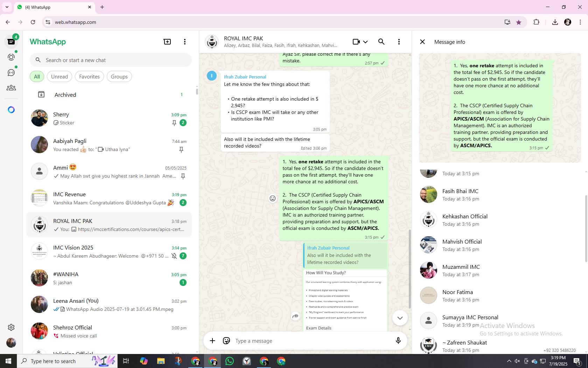Screen dimensions: 588x368
Task: Click quoted reply about lifetime recorded videos
Action: [x=345, y=255]
